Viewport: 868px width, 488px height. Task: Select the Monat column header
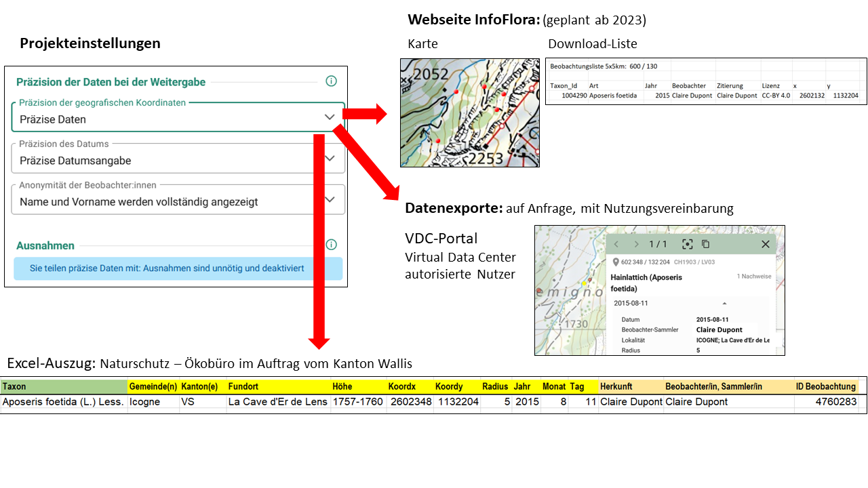[x=554, y=386]
